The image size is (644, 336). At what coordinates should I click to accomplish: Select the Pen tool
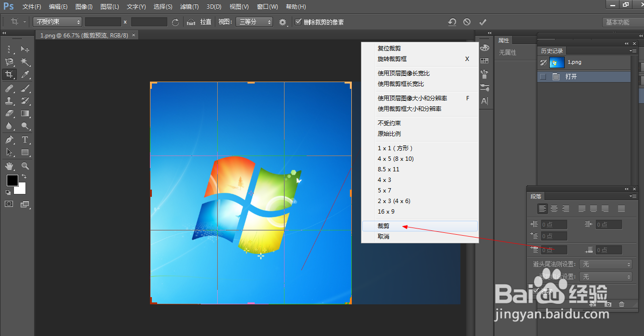pyautogui.click(x=9, y=140)
